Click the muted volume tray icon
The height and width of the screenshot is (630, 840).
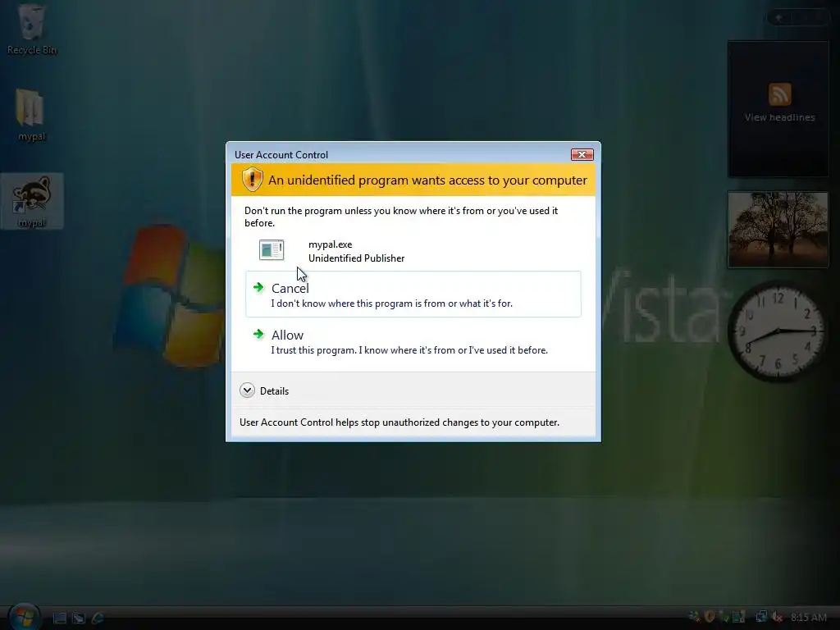[x=776, y=617]
